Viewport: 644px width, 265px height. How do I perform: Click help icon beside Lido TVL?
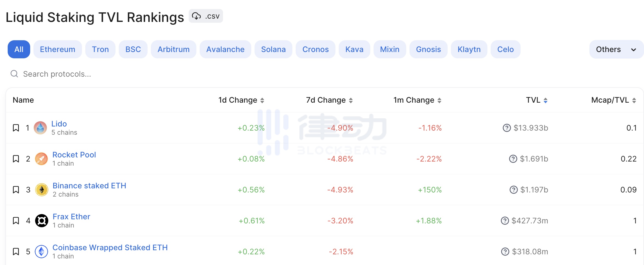click(507, 128)
